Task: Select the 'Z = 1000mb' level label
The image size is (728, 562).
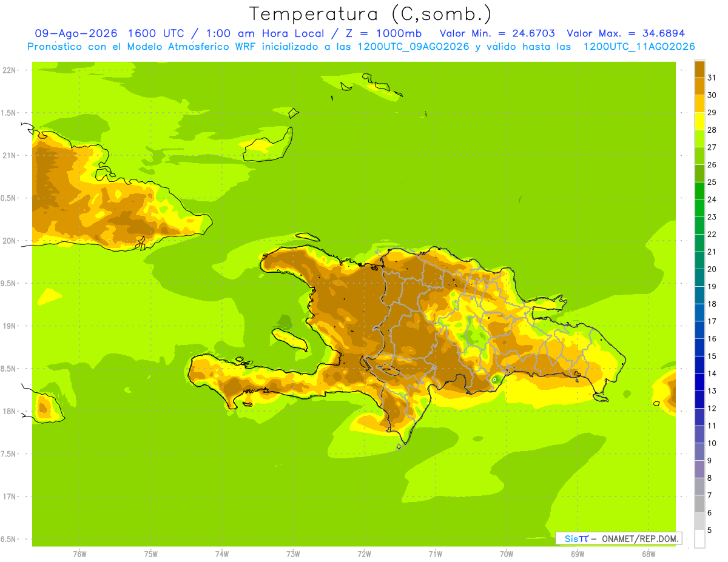Action: 383,33
